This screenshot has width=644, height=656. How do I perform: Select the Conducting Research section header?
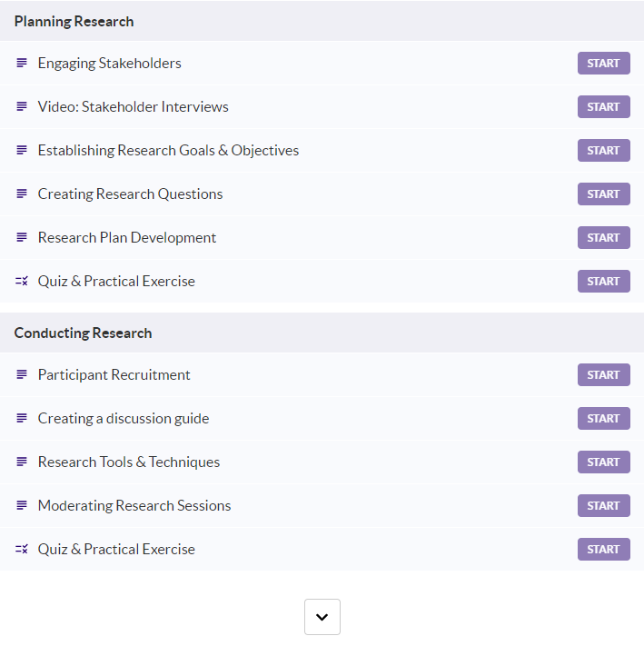click(x=322, y=333)
